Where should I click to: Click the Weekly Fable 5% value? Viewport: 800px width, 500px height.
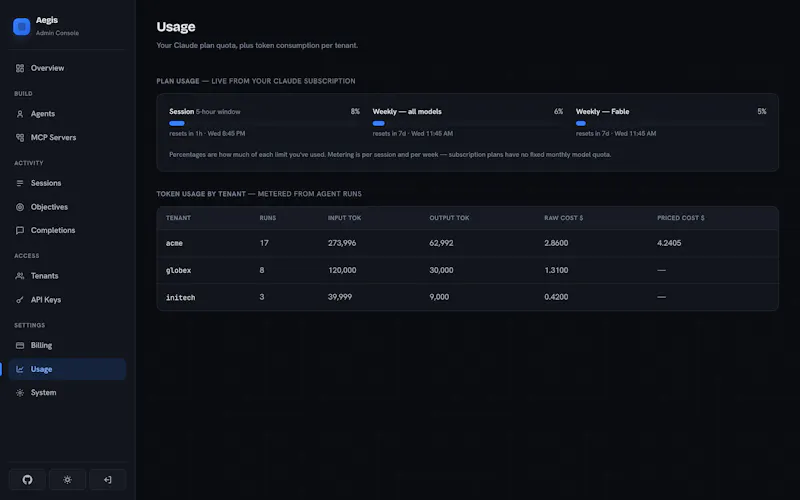click(762, 111)
